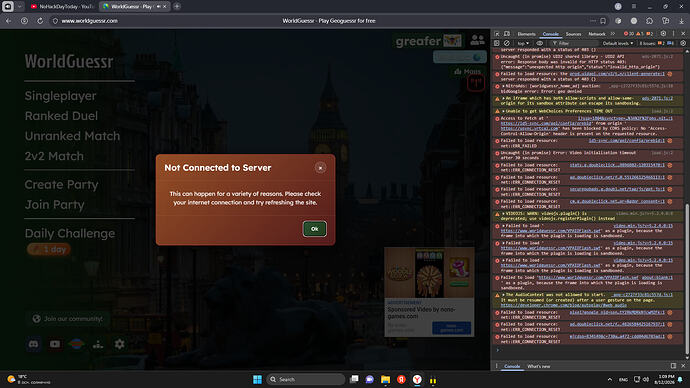
Task: Create a live expression with eye icon
Action: click(540, 43)
